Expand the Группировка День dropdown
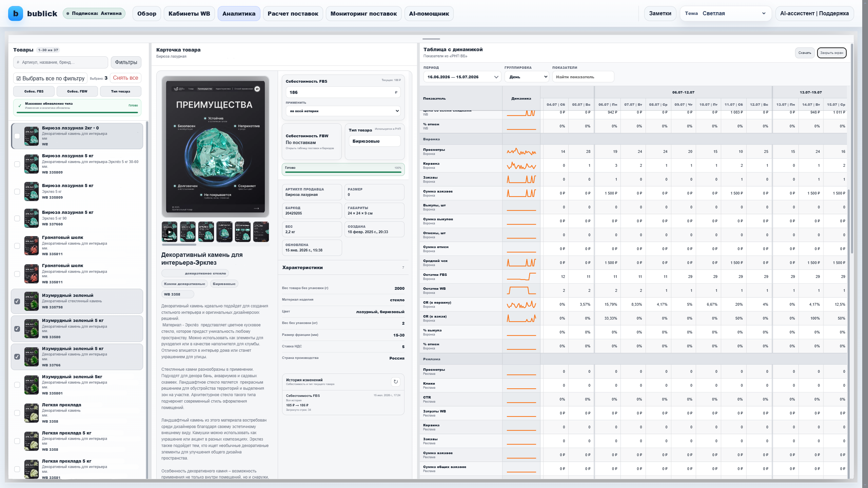Image resolution: width=868 pixels, height=488 pixels. click(527, 77)
